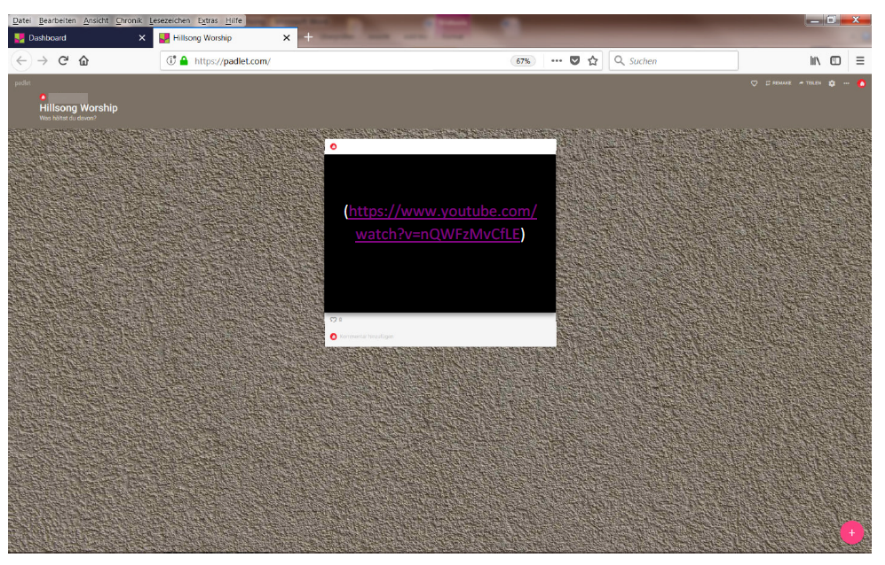
Task: Open the library bookshelf icon
Action: tap(815, 60)
